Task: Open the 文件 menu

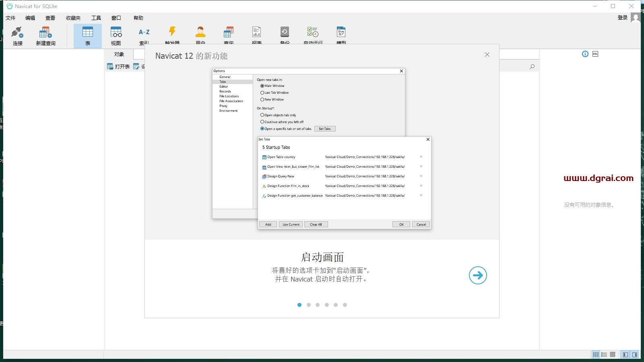Action: (x=10, y=18)
